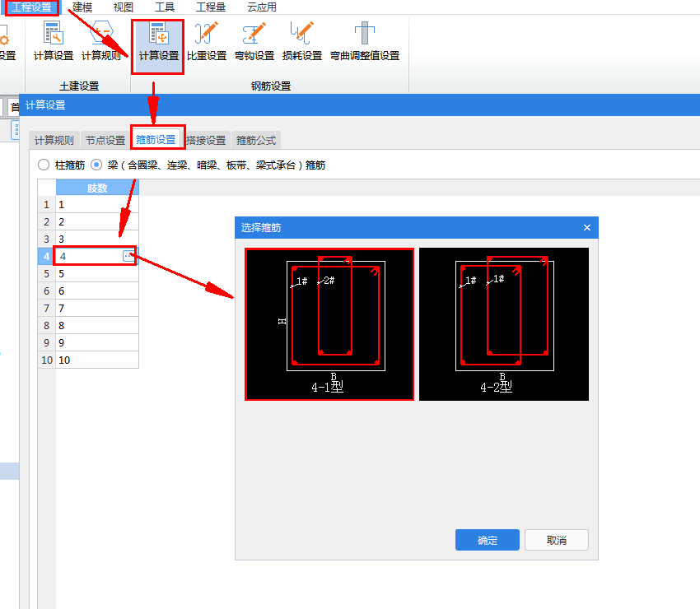Select 肢数 cell with value 1
Viewport: 700px width, 609px height.
[97, 204]
